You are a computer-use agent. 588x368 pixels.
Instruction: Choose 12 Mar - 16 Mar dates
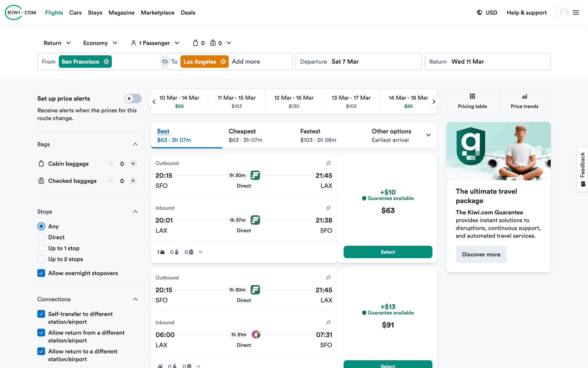pyautogui.click(x=294, y=102)
